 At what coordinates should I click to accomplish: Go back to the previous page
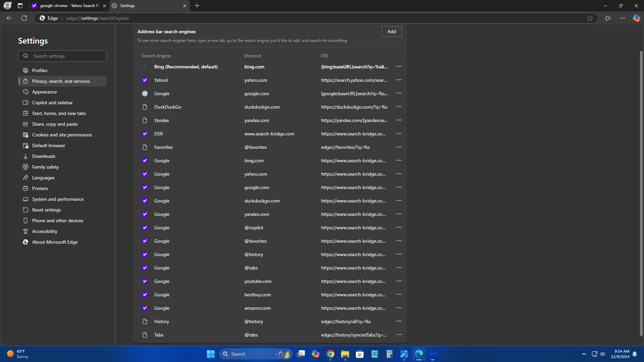tap(9, 18)
